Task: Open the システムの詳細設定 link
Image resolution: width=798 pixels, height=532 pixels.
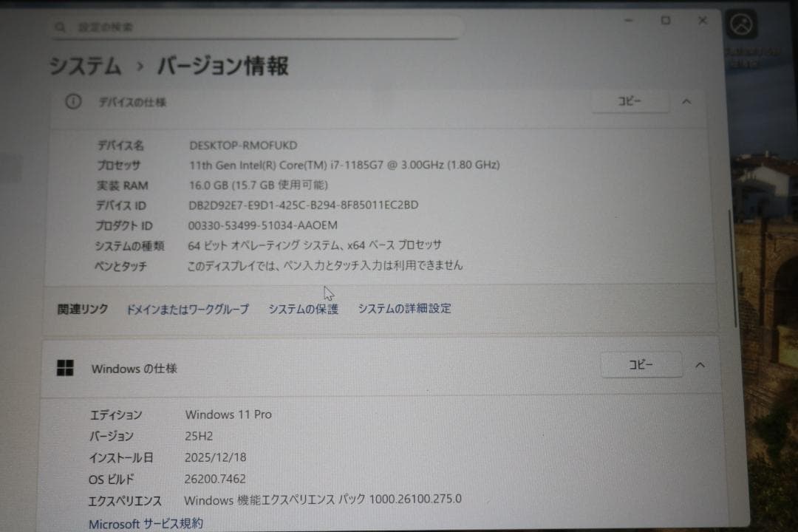Action: coord(406,309)
